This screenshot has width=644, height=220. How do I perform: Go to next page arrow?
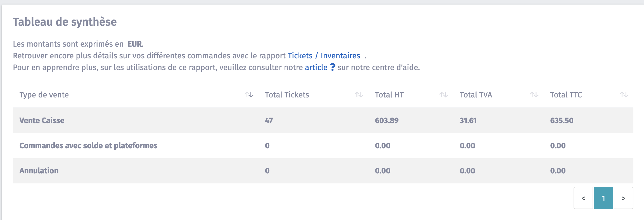pyautogui.click(x=623, y=198)
